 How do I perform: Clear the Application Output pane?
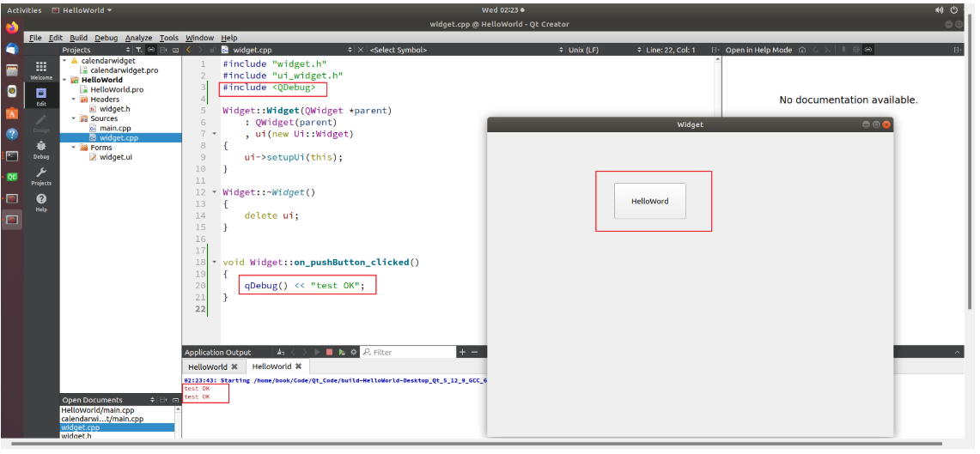[281, 352]
